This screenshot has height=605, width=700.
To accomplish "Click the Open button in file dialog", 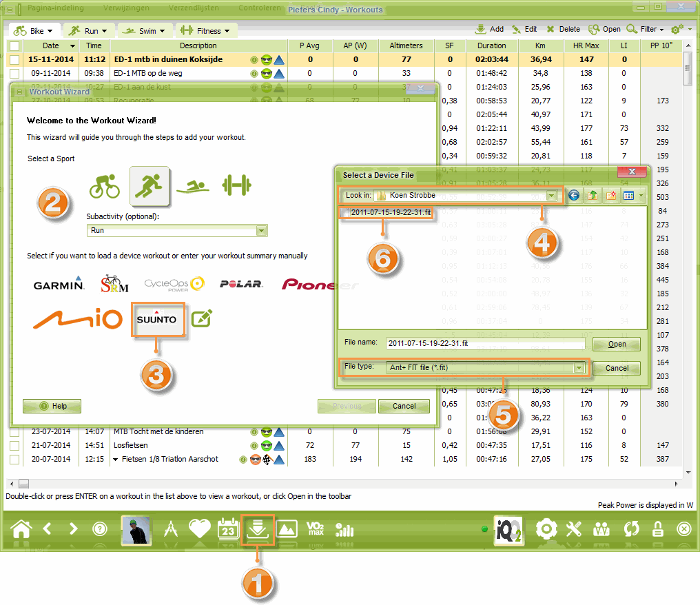I will click(x=617, y=345).
